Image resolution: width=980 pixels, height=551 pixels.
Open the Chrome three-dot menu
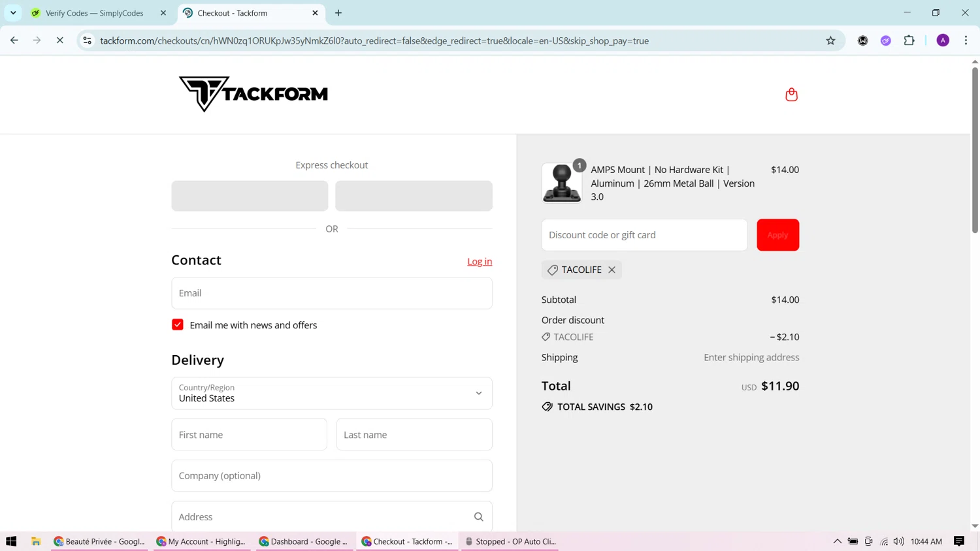click(966, 40)
